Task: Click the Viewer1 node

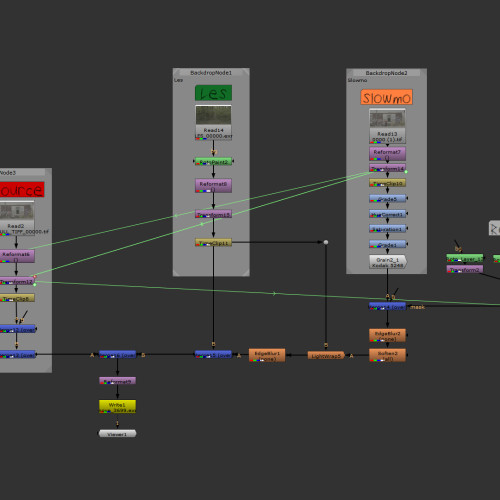Action: (117, 434)
